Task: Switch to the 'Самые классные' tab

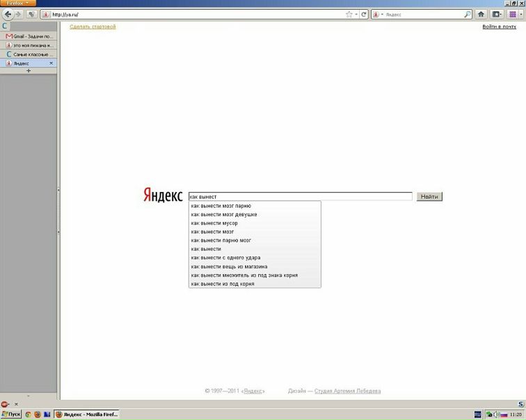Action: point(29,54)
